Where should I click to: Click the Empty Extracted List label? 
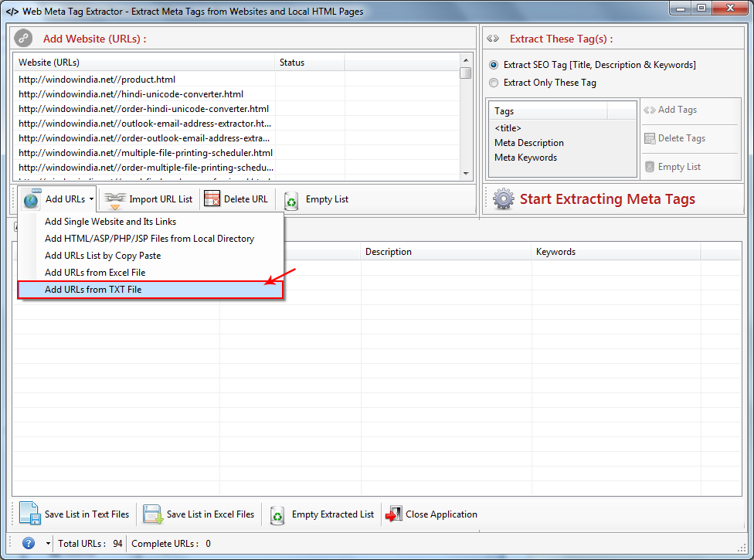pyautogui.click(x=333, y=514)
